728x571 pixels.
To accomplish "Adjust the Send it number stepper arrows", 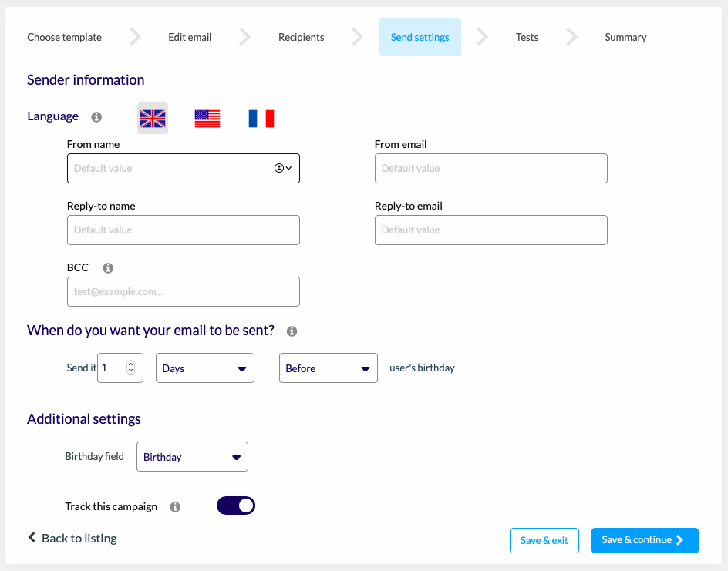I will (x=130, y=368).
